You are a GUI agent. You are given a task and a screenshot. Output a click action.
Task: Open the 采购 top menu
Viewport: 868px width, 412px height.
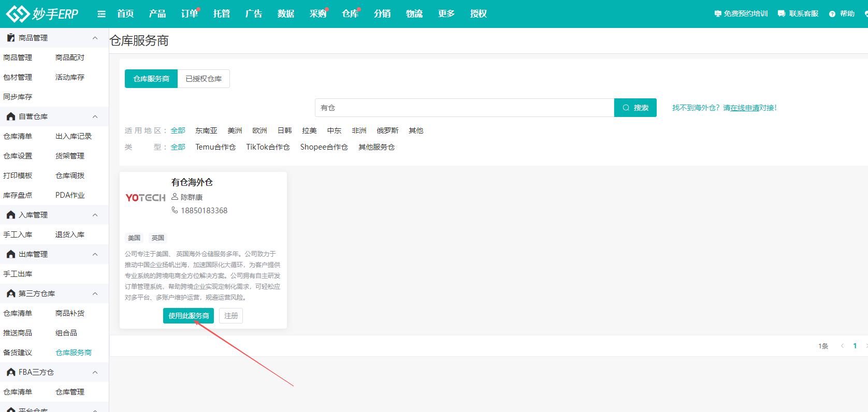(x=318, y=14)
